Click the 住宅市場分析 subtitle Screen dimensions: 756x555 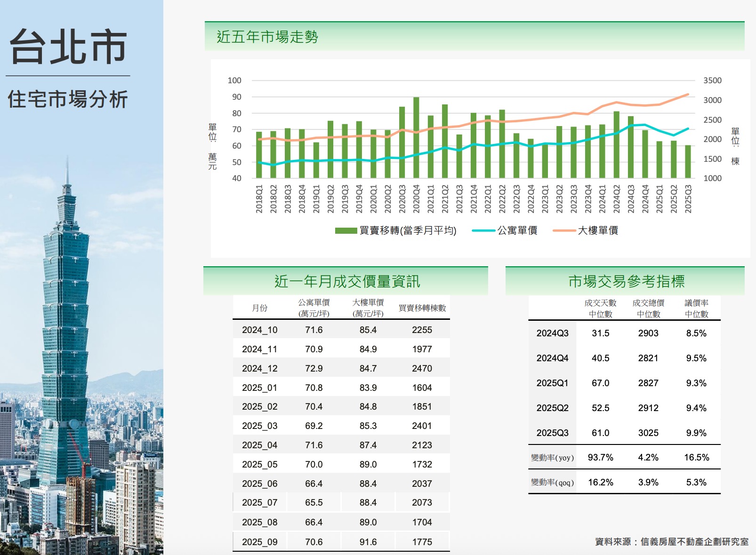coord(68,99)
